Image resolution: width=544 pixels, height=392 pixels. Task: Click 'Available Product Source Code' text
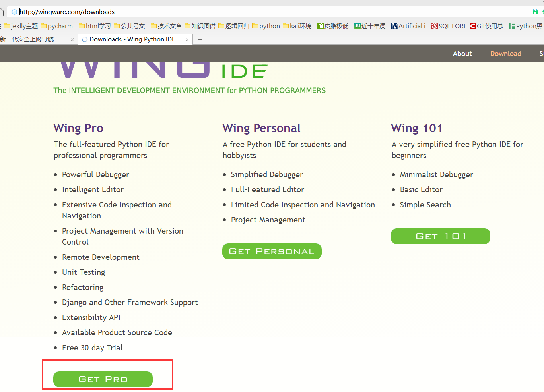[x=117, y=332]
